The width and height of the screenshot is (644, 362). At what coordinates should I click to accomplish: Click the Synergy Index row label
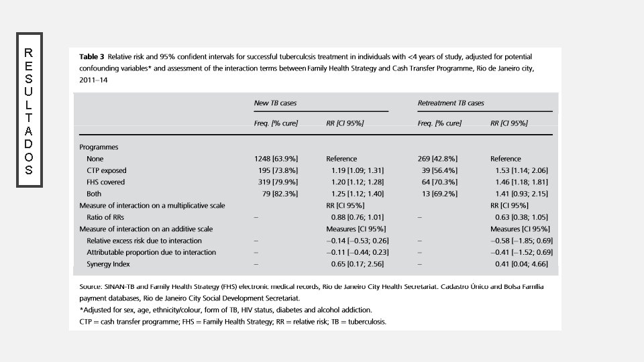108,264
